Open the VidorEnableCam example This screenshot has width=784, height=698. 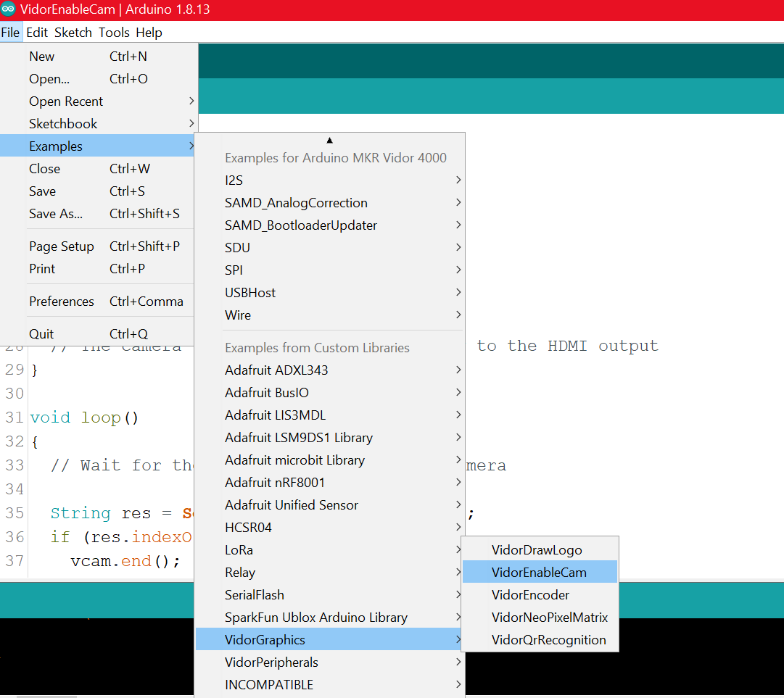click(540, 572)
